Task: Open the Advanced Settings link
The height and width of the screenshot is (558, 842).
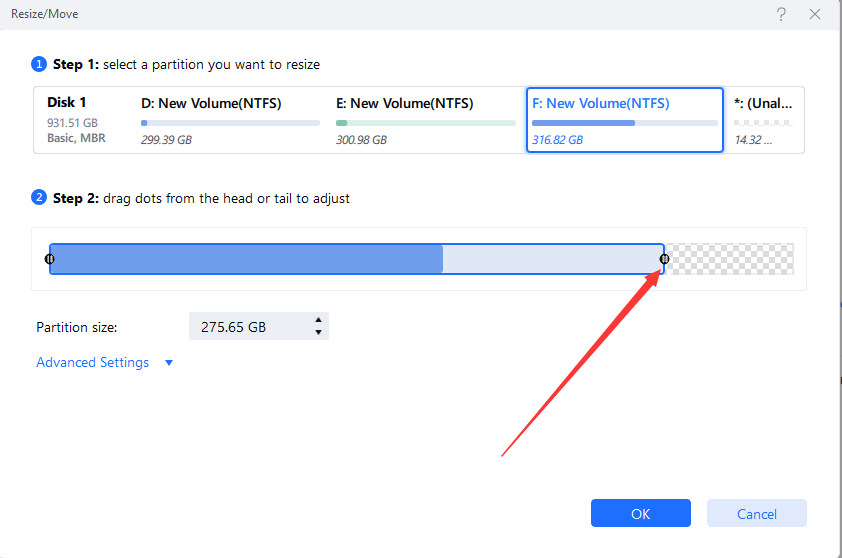Action: tap(92, 363)
